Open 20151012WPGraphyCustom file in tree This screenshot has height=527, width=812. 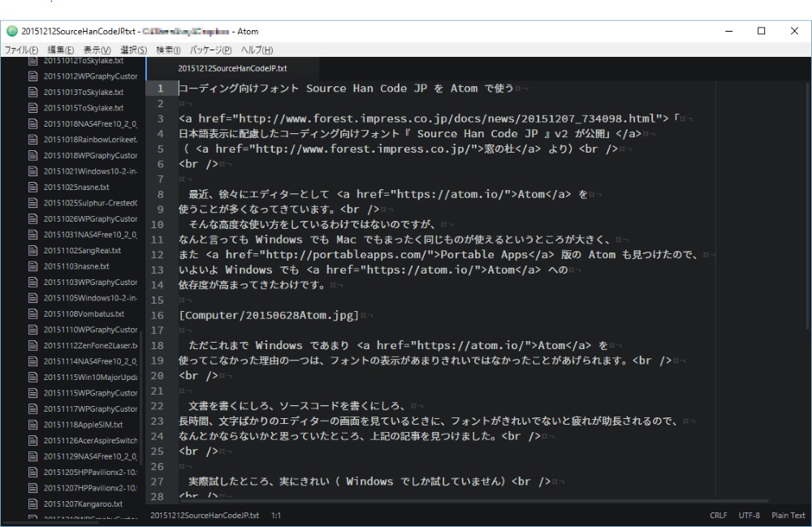(x=91, y=76)
